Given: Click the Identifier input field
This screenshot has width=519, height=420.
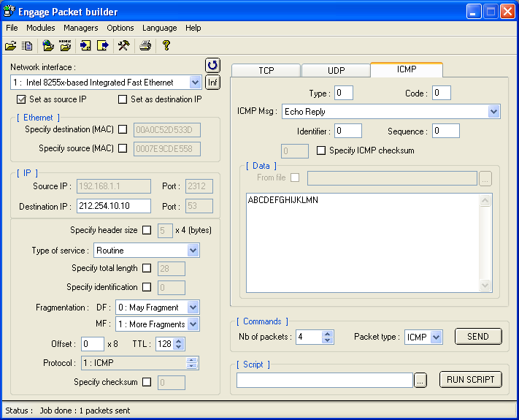Looking at the screenshot, I should click(x=348, y=131).
